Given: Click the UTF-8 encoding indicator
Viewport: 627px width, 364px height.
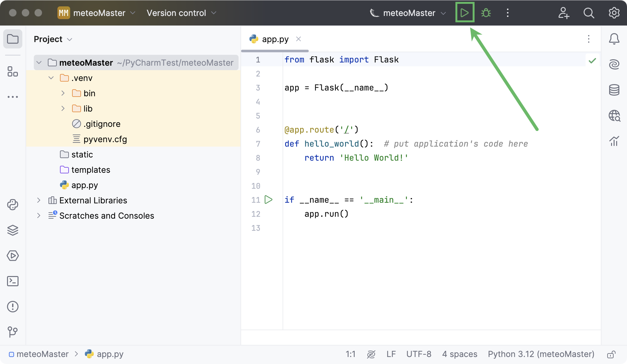Looking at the screenshot, I should pyautogui.click(x=419, y=354).
